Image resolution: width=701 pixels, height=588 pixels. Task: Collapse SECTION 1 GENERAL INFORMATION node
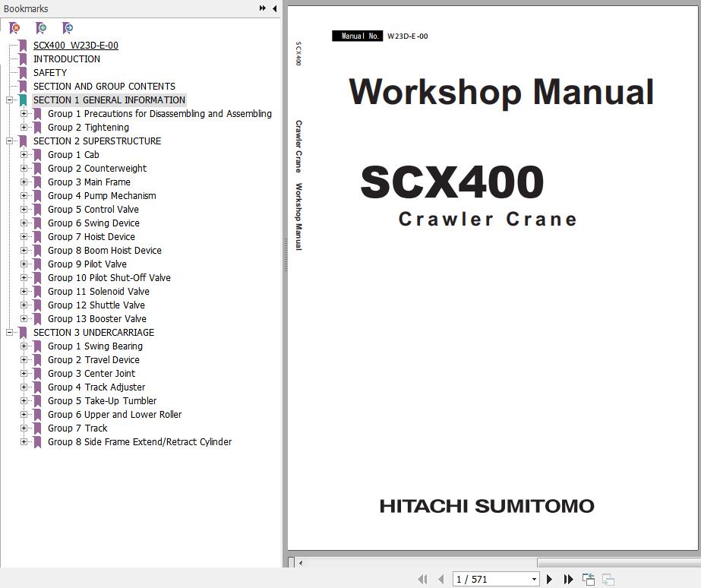click(x=10, y=100)
